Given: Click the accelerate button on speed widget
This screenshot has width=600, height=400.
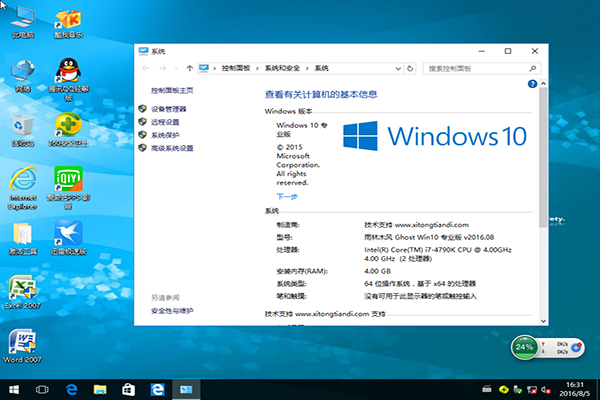Looking at the screenshot, I should click(x=576, y=348).
